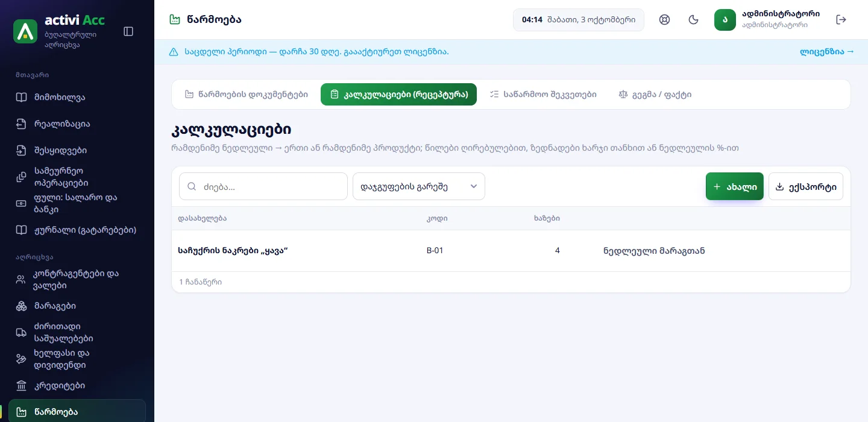This screenshot has height=422, width=868.
Task: Click the date and time 04:14 display
Action: (579, 20)
